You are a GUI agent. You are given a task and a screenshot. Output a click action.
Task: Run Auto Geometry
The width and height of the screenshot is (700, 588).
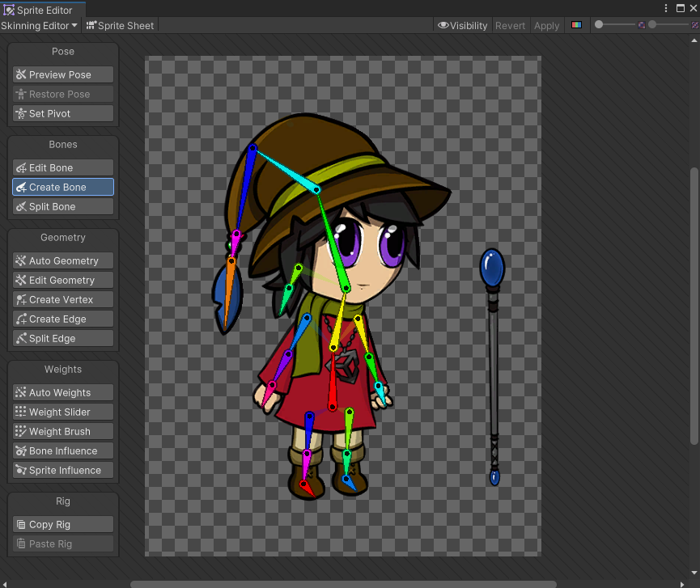tap(63, 260)
